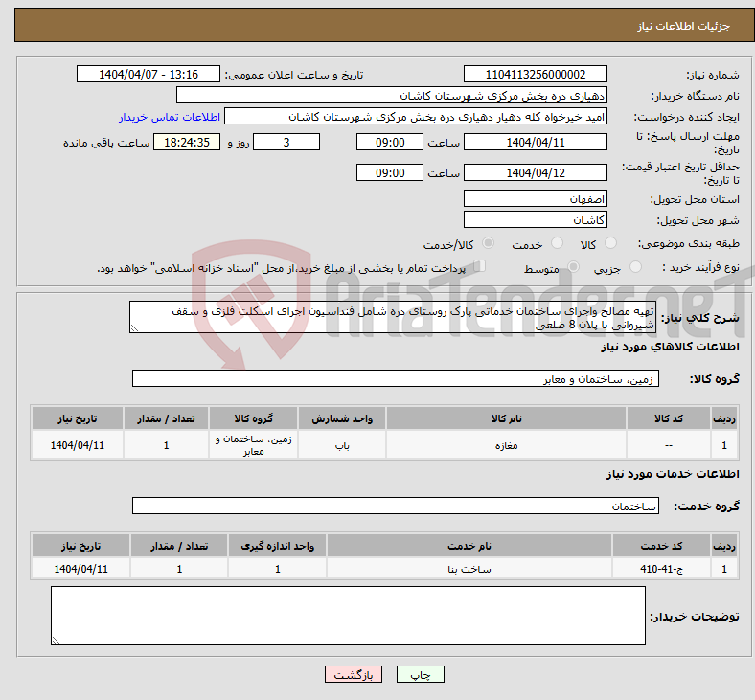
Task: Select the خدمت radio button
Action: point(557,243)
